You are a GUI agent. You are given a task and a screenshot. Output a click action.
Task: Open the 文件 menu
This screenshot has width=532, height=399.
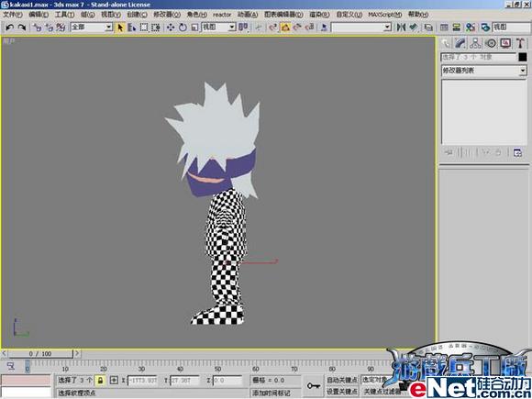coord(13,15)
